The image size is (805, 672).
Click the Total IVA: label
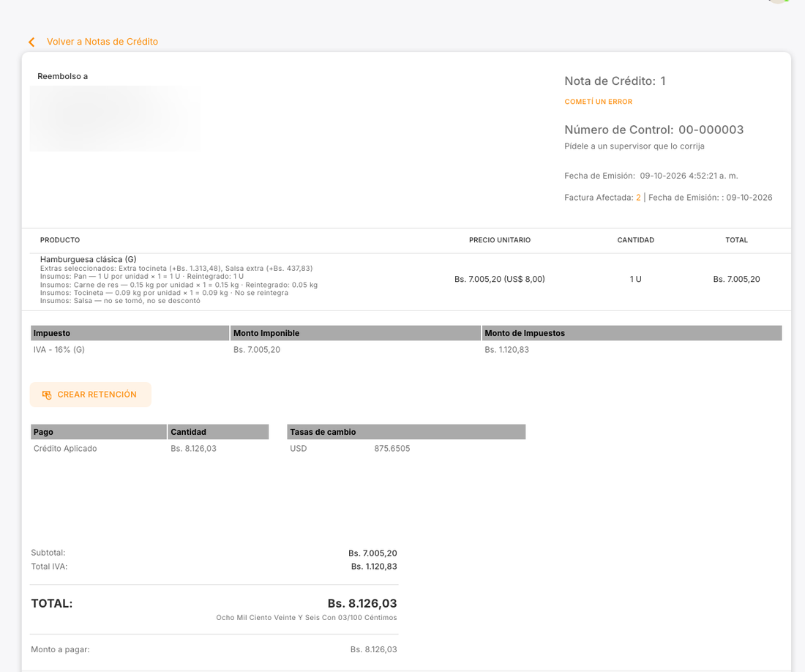(49, 567)
